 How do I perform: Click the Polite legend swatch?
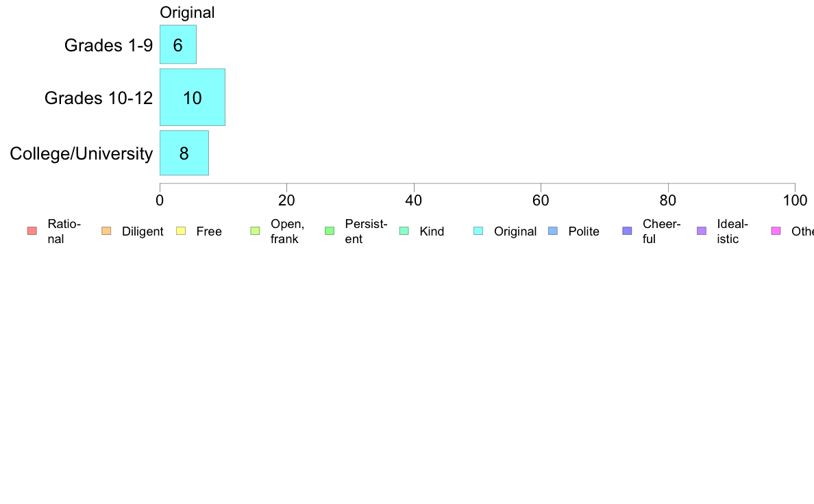click(x=553, y=231)
